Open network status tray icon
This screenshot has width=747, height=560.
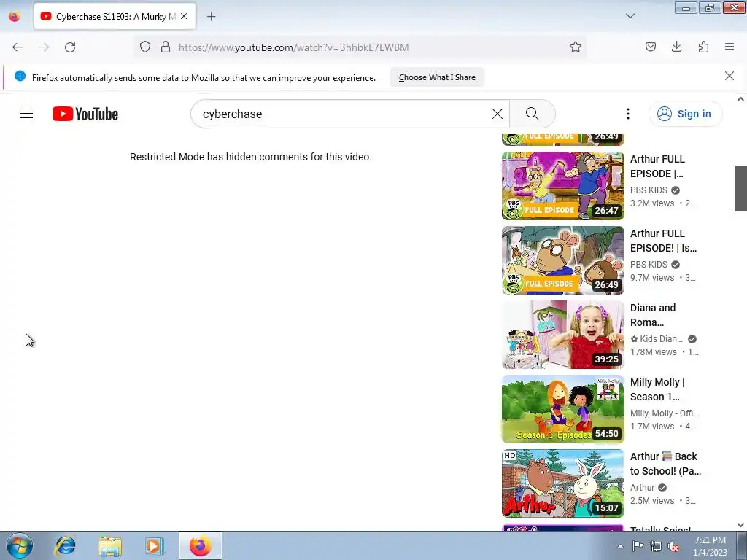coord(656,546)
